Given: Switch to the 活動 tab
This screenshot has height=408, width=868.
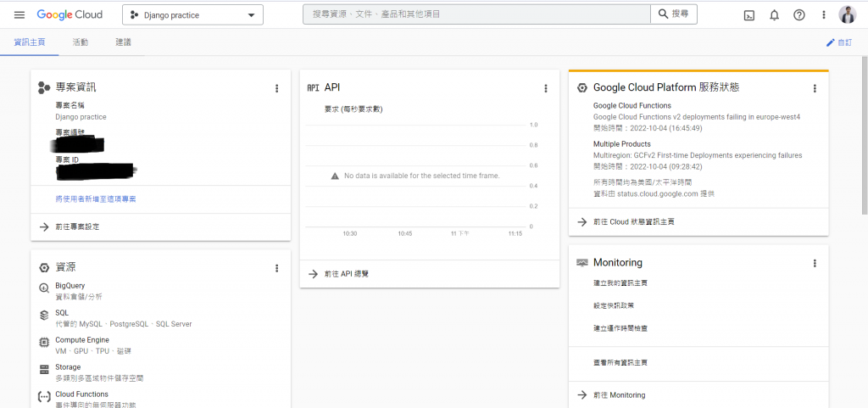Looking at the screenshot, I should tap(81, 42).
